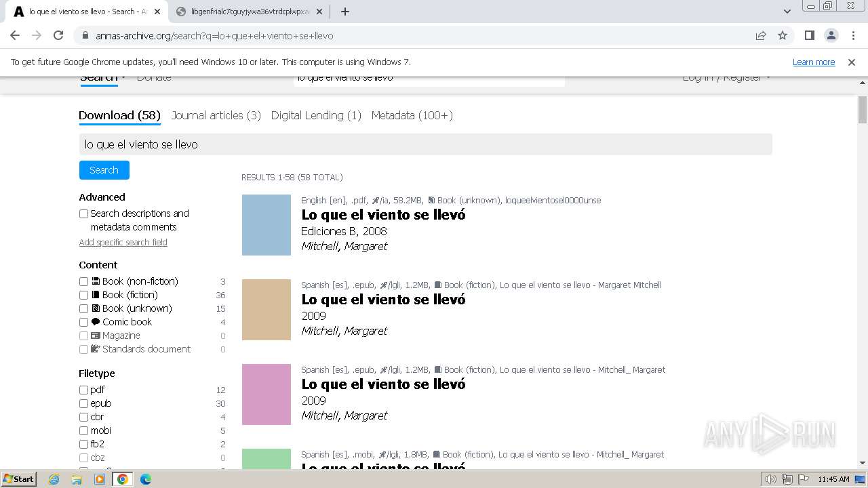This screenshot has height=488, width=868.
Task: Open the Chrome three-dot menu
Action: point(852,35)
